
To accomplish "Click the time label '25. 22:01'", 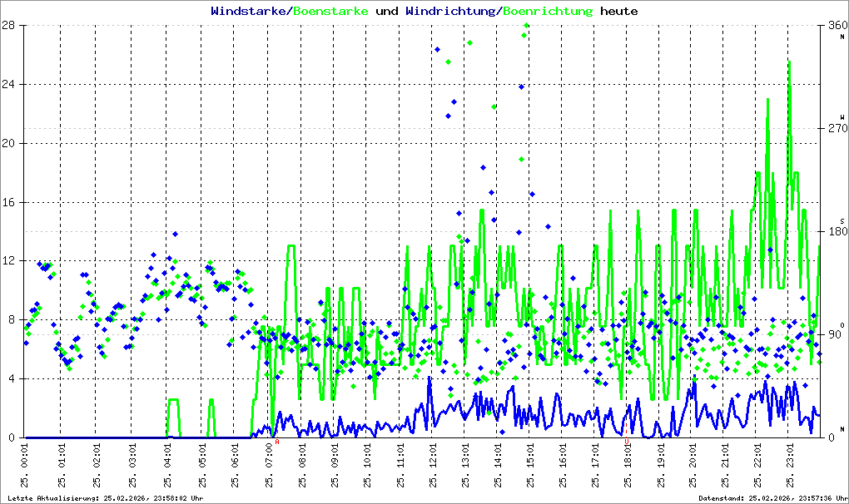I will tap(758, 466).
